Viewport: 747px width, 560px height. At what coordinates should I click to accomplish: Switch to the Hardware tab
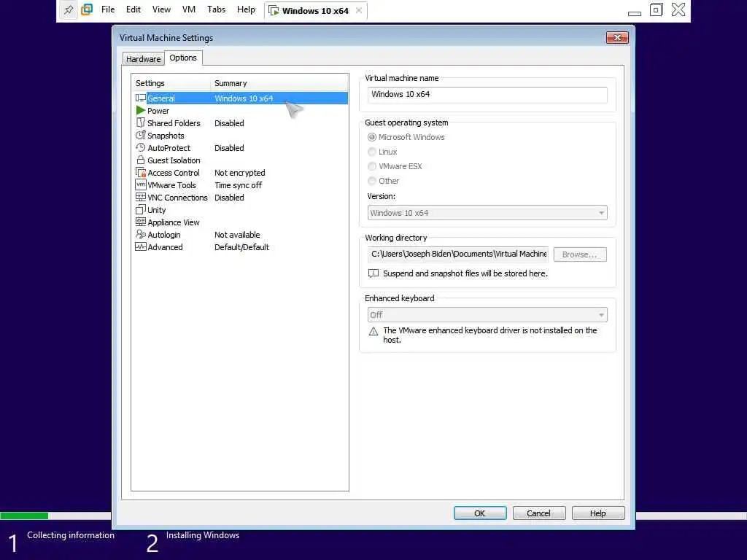(x=144, y=59)
